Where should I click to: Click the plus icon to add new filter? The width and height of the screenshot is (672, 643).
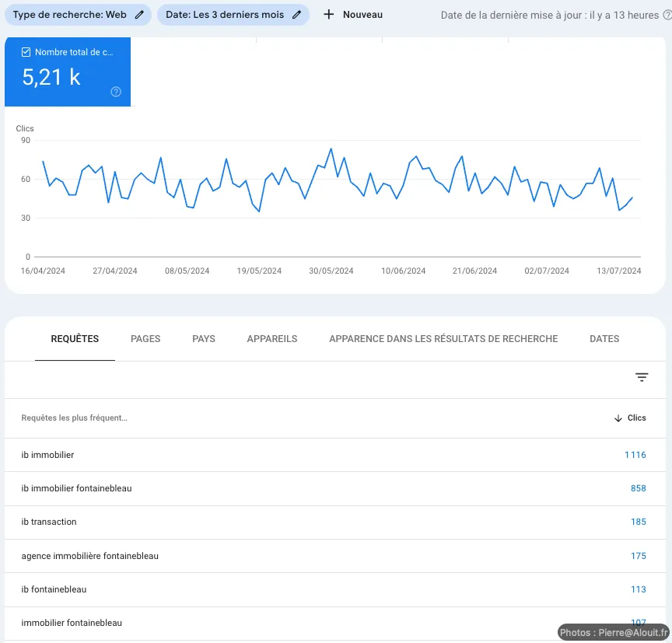[328, 15]
